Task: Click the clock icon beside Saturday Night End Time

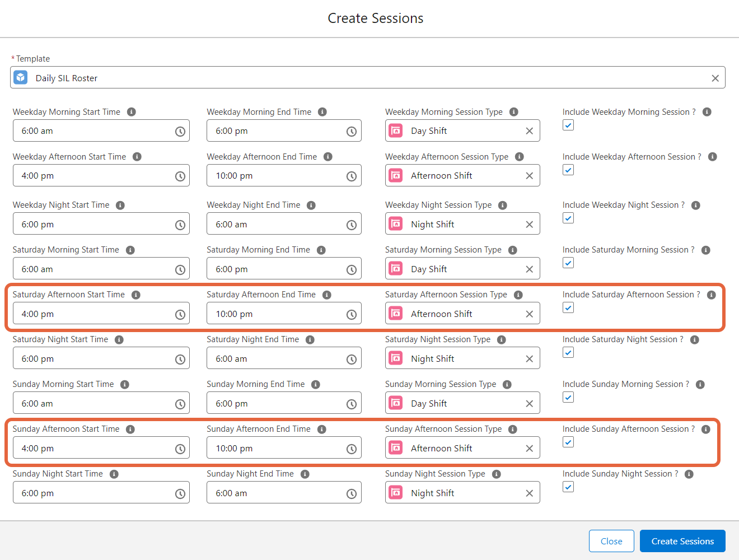Action: point(352,358)
